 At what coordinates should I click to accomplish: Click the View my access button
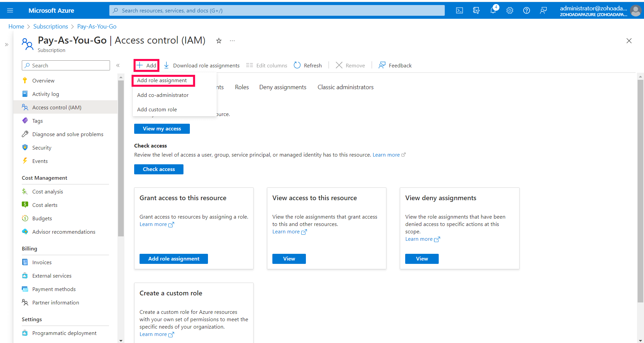tap(162, 128)
